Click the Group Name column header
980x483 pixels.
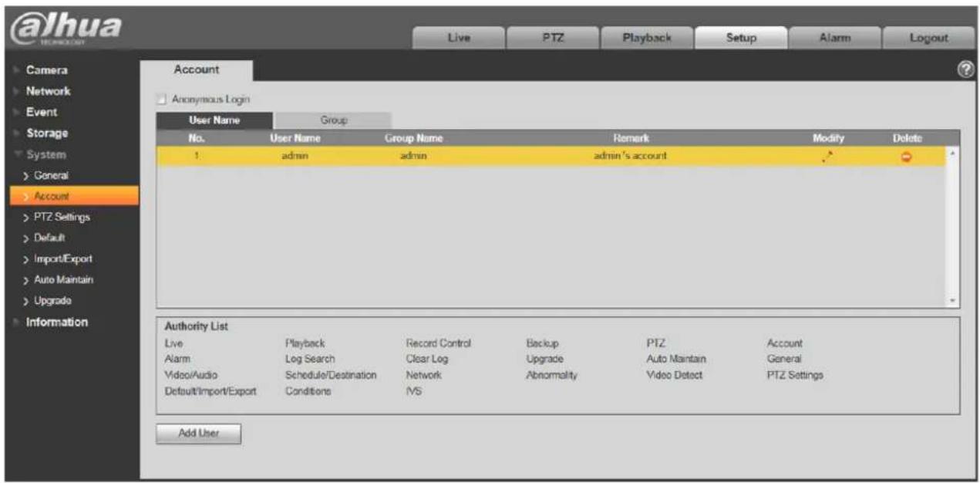[x=414, y=139]
